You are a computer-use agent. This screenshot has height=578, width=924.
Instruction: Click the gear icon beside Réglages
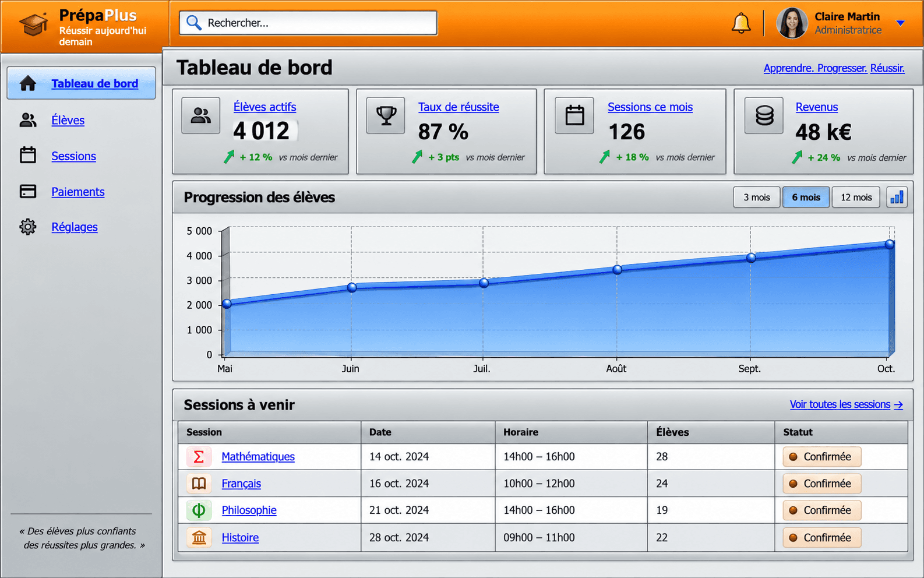(28, 227)
